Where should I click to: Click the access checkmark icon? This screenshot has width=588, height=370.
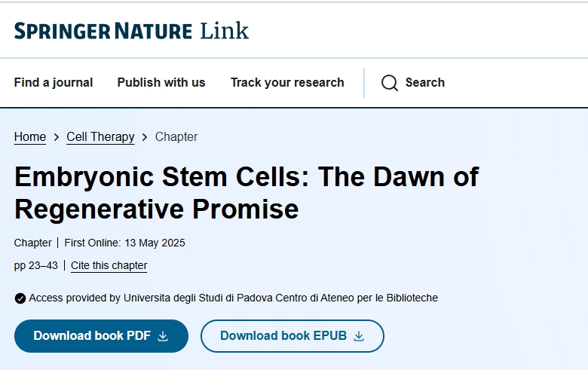pos(20,298)
